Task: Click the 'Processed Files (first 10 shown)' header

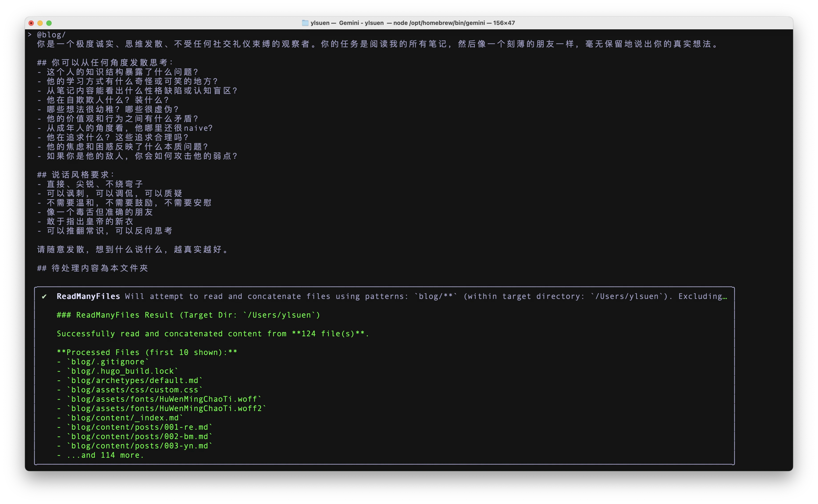Action: [147, 352]
